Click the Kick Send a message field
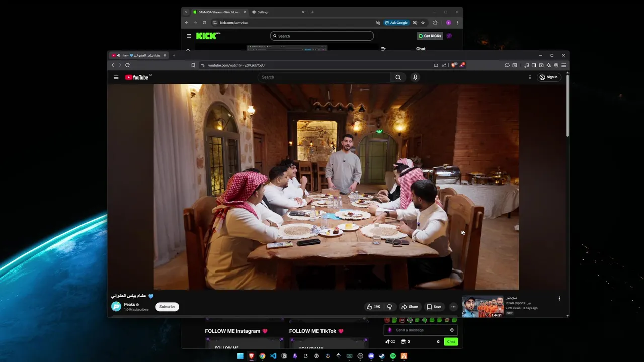Image resolution: width=644 pixels, height=362 pixels. pyautogui.click(x=420, y=330)
